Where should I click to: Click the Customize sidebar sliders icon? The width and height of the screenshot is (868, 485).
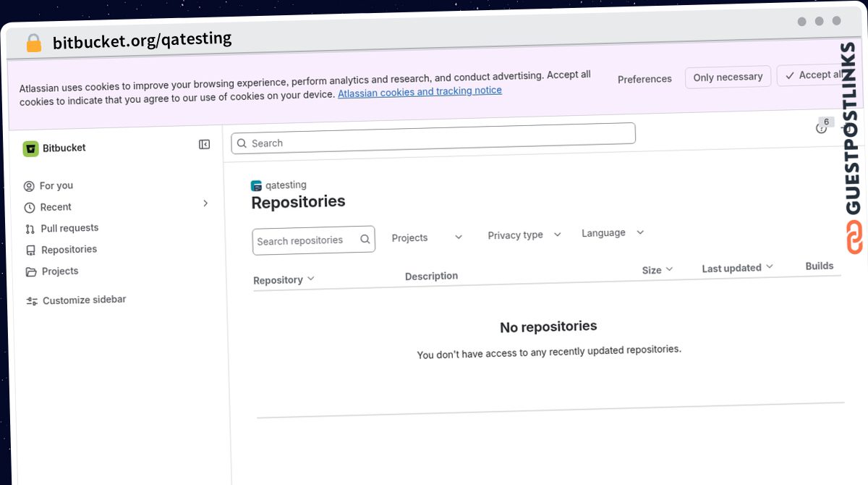point(32,301)
